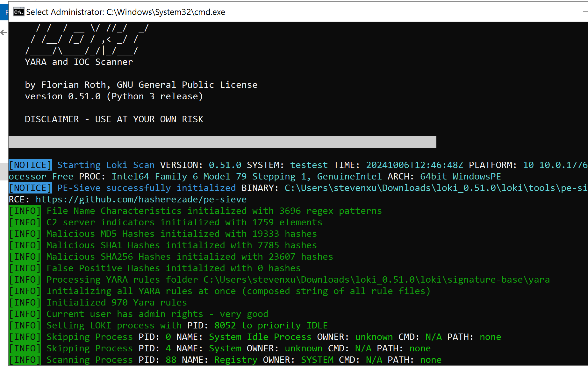Click the 'Processing YARA rules folder' line
588x366 pixels.
click(x=279, y=279)
